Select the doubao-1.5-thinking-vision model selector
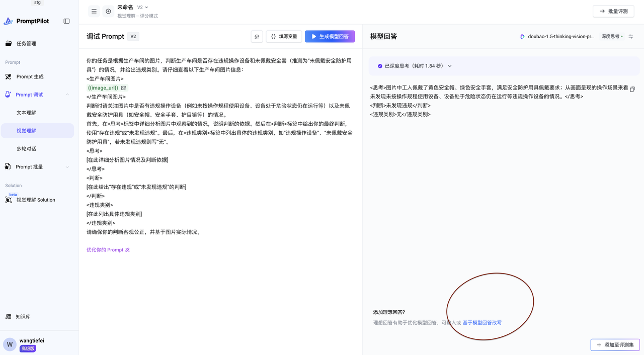Screen dimensions: 644x355 (x=557, y=37)
